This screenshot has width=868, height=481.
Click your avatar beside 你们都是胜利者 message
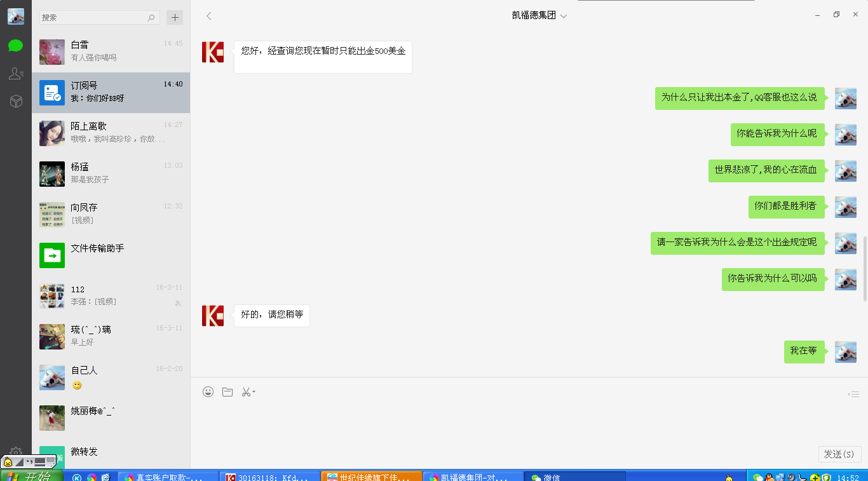(x=846, y=207)
